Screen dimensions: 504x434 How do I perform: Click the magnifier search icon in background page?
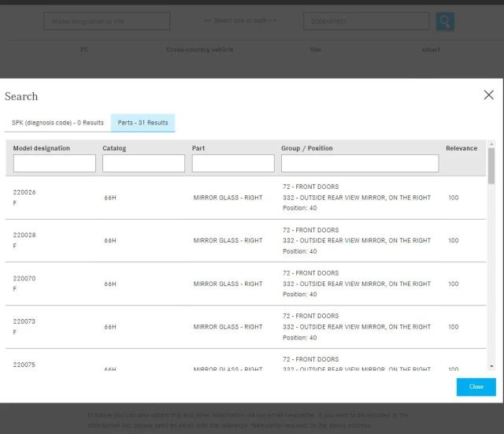tap(445, 21)
